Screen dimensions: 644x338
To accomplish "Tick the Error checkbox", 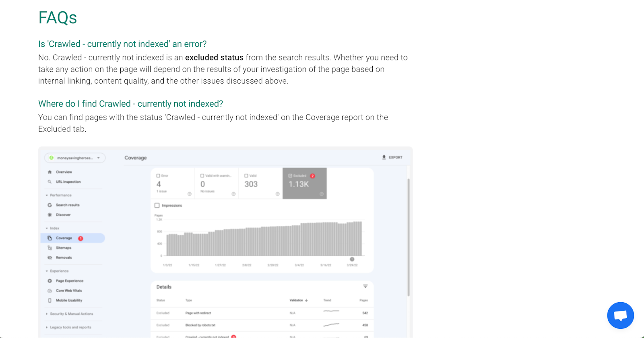I will [x=158, y=176].
